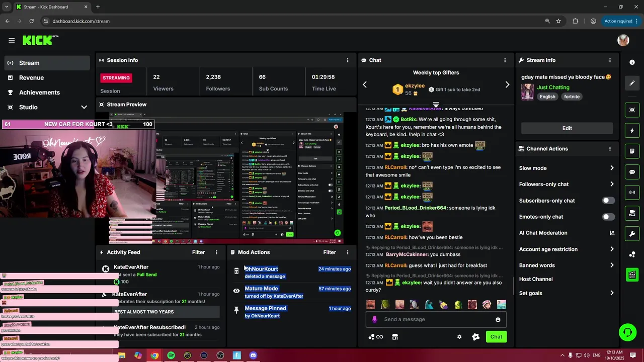Toggle Subscribers-only chat switch
Image resolution: width=644 pixels, height=362 pixels.
(608, 201)
